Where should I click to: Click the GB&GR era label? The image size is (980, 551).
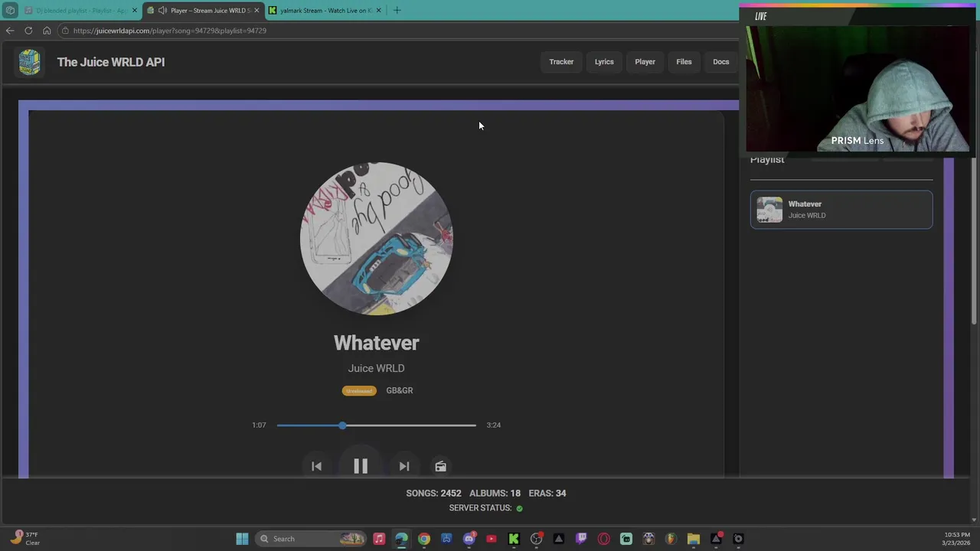400,390
